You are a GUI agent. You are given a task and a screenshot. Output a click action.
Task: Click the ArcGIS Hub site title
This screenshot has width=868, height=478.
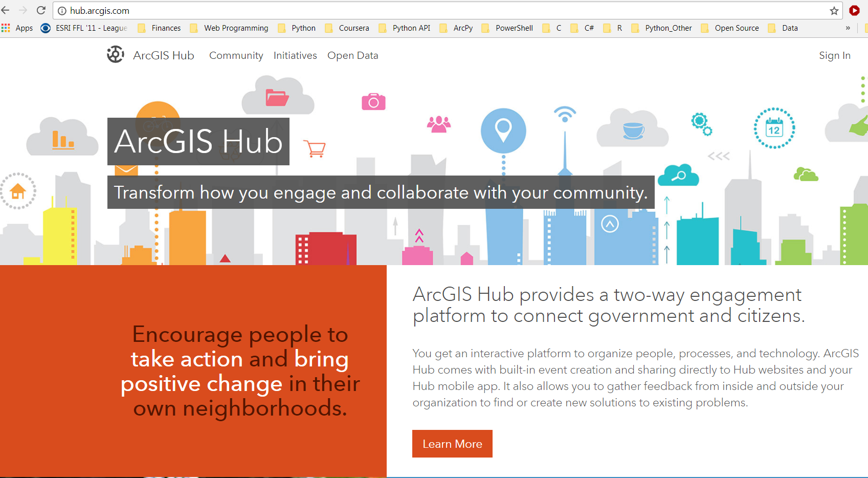(x=164, y=55)
